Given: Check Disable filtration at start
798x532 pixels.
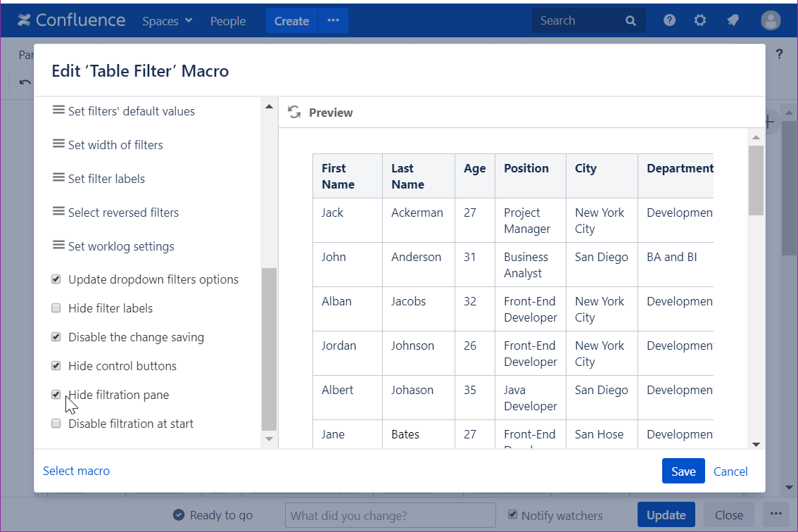Looking at the screenshot, I should 56,424.
